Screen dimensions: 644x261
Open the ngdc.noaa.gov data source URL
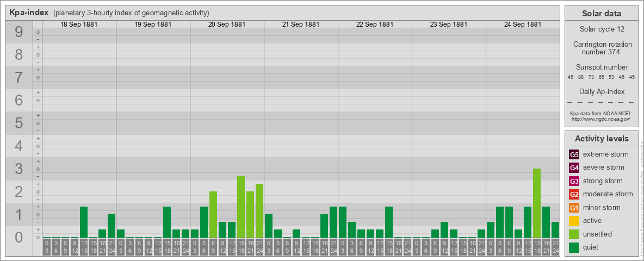[600, 119]
